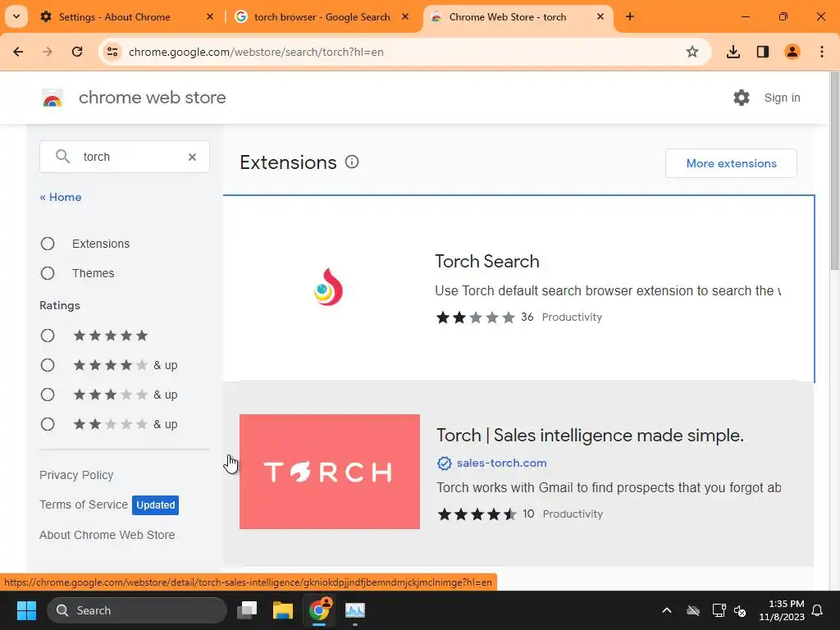The height and width of the screenshot is (630, 840).
Task: Open Torch | Sales intelligence made simple title
Action: tap(590, 435)
